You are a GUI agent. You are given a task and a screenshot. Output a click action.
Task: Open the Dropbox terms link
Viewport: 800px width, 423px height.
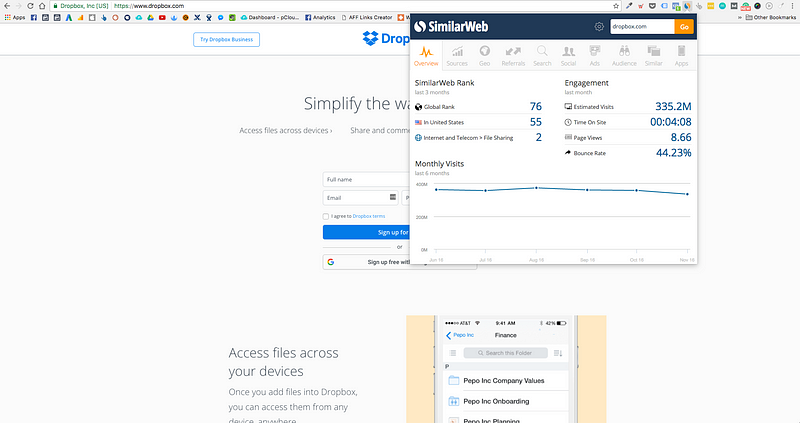pos(368,216)
